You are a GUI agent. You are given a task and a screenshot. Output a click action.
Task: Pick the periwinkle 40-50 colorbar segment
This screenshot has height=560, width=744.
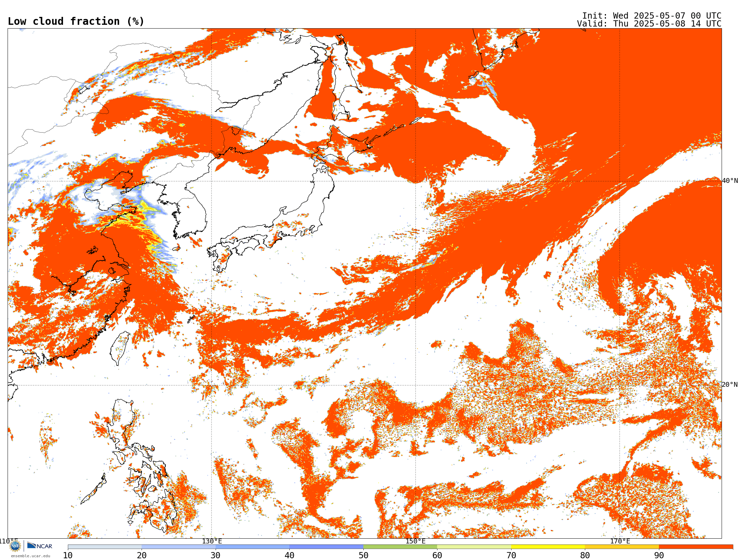click(326, 547)
